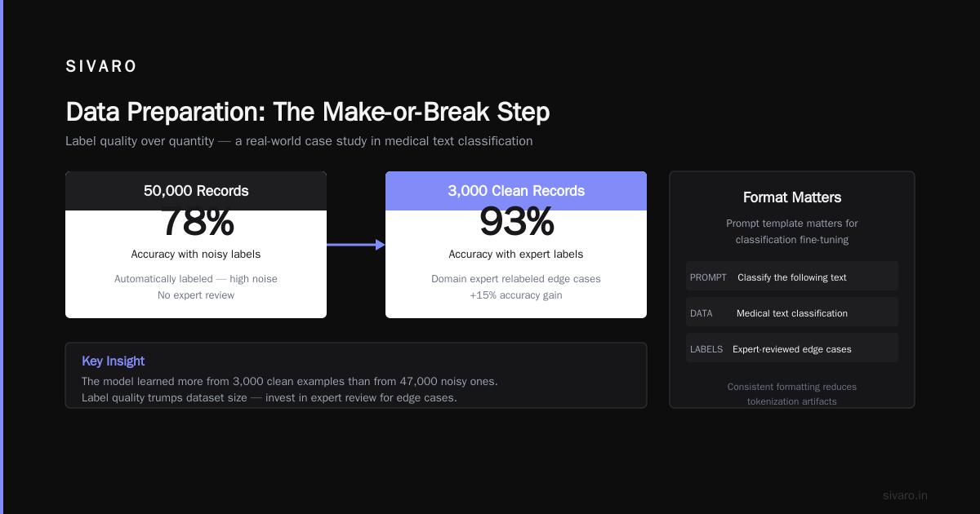Select the 'Consistent formatting reduces tokenization artifacts' note
Image resolution: width=980 pixels, height=514 pixels.
792,394
